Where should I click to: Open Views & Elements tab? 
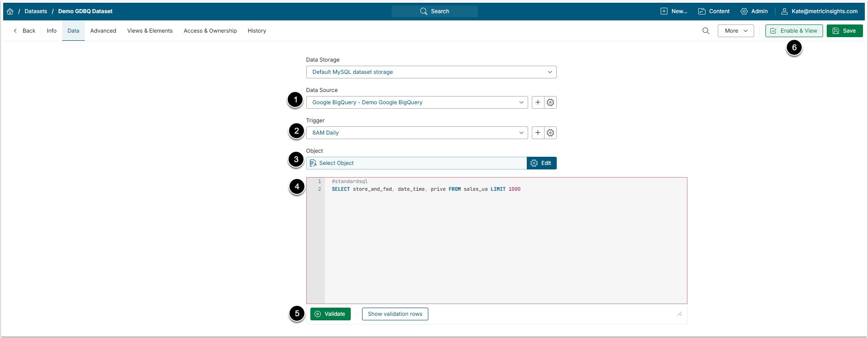pyautogui.click(x=150, y=31)
